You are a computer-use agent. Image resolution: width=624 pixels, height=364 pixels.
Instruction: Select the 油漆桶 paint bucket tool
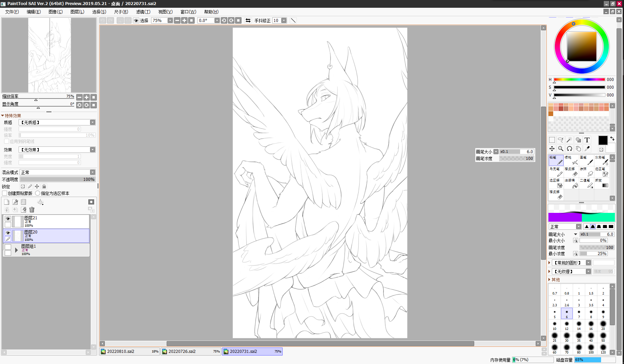[x=572, y=184]
